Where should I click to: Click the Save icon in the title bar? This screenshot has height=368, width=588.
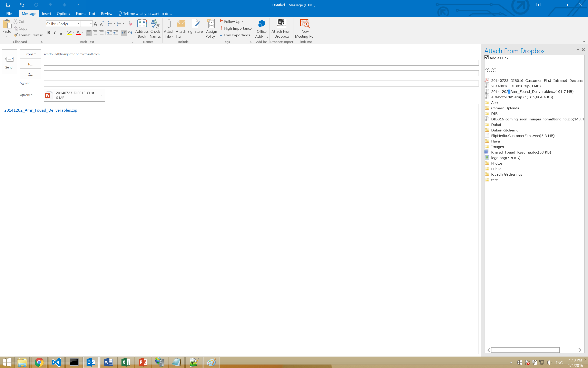(x=8, y=5)
